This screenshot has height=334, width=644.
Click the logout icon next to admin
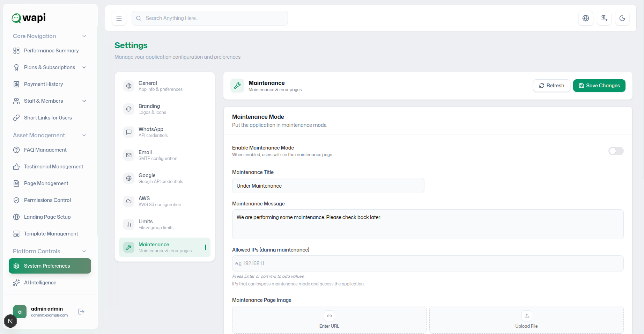pos(81,312)
